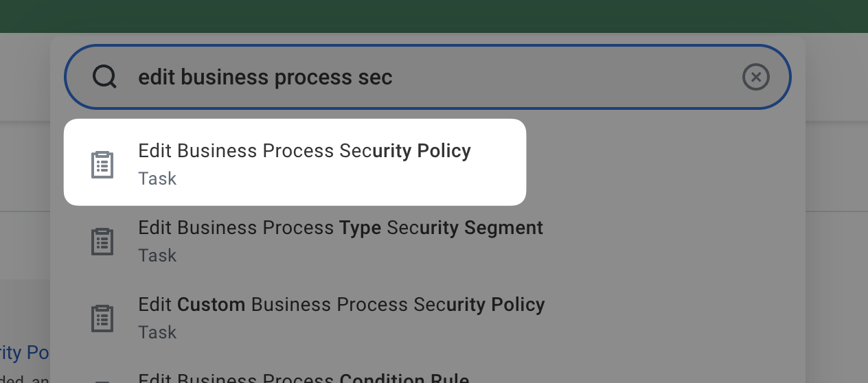Open the Edit Business Process Condition Rule result
Image resolution: width=868 pixels, height=383 pixels.
(304, 378)
